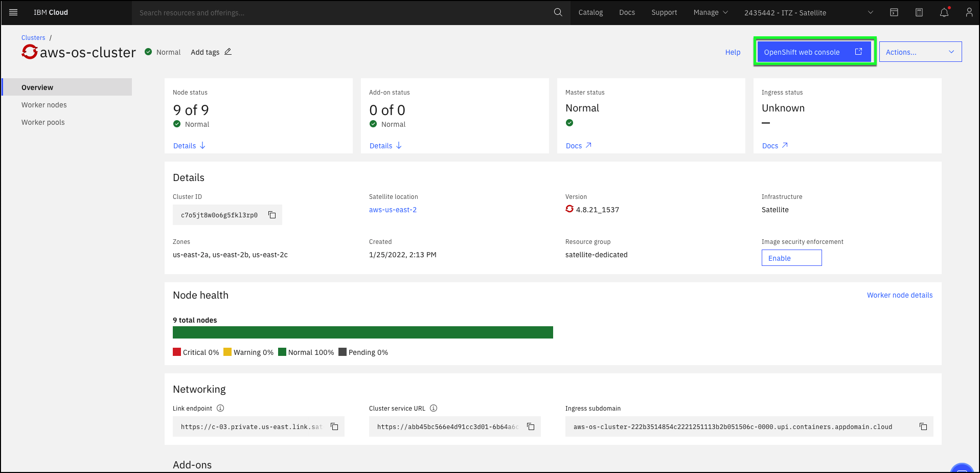Click the zones text us-east-2a, us-east-2b, us-east-2c

click(x=230, y=255)
